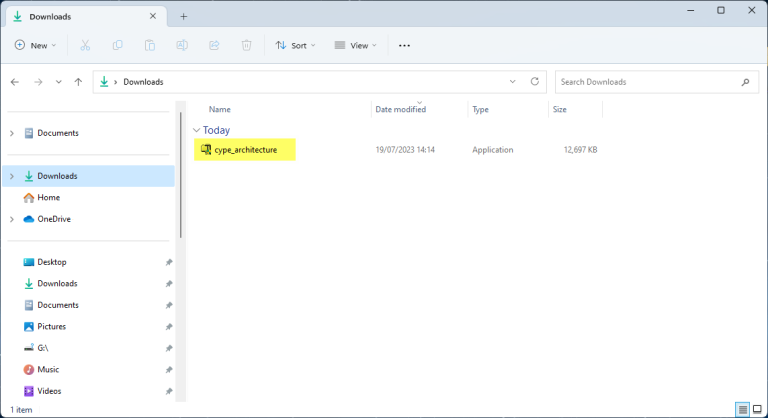768x418 pixels.
Task: Go up one folder level
Action: coord(78,82)
